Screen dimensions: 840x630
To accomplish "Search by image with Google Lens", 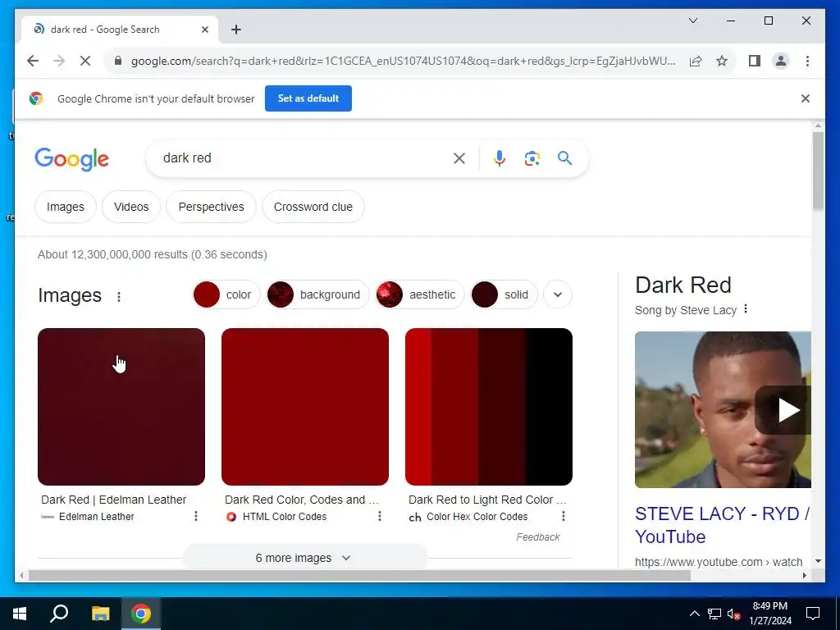I will (x=532, y=158).
